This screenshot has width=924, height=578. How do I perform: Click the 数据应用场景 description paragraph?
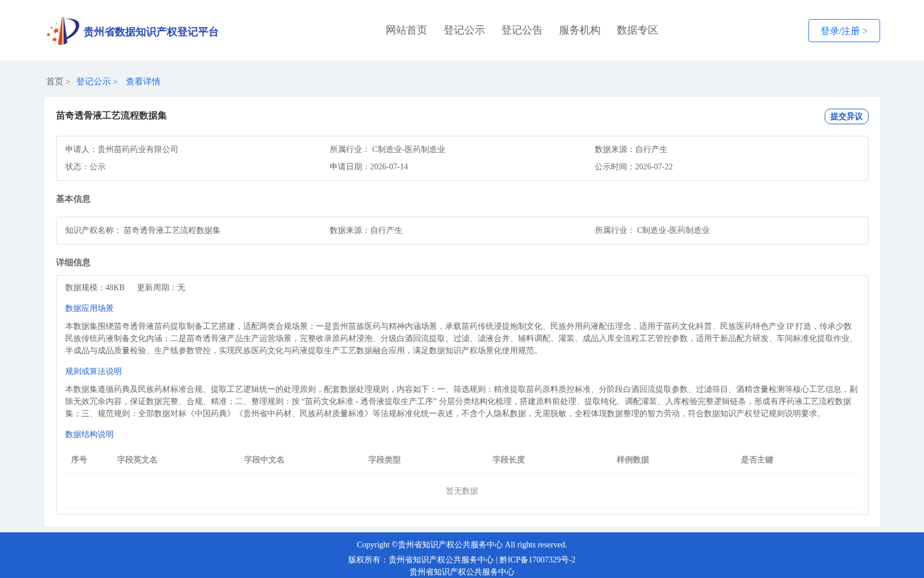coord(462,338)
